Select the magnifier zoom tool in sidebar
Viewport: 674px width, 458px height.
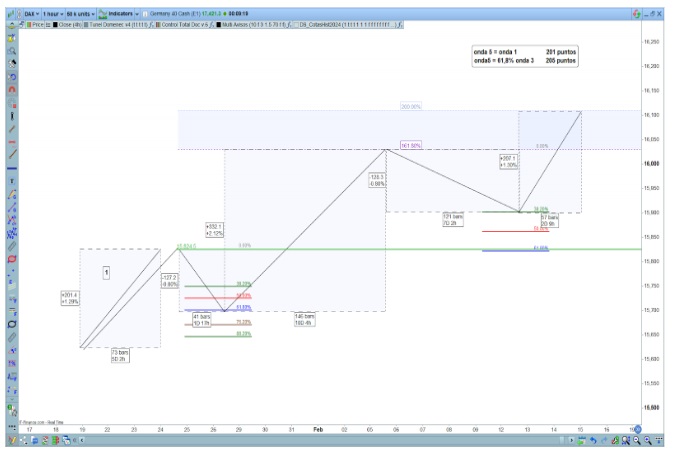tap(11, 49)
